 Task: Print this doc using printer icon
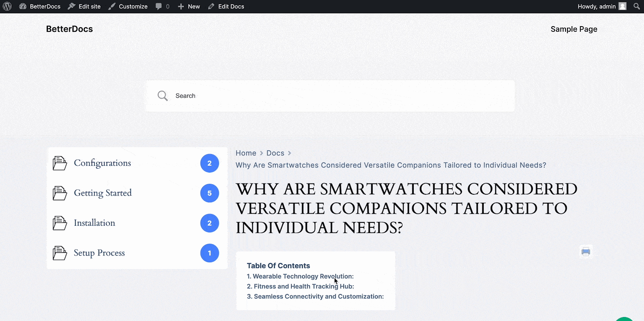coord(586,252)
